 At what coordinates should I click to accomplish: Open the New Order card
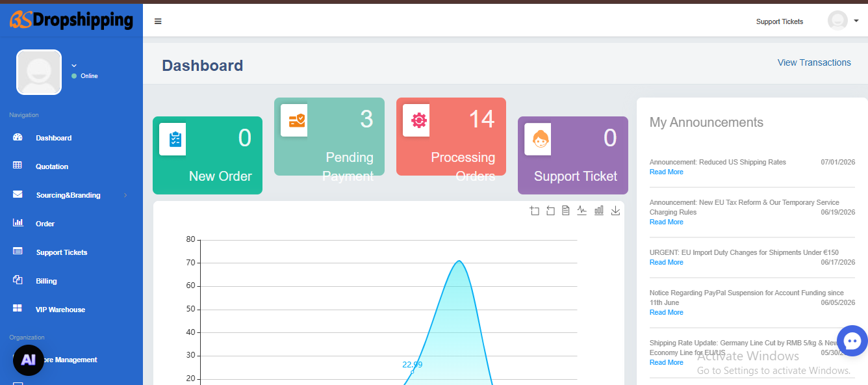point(207,155)
